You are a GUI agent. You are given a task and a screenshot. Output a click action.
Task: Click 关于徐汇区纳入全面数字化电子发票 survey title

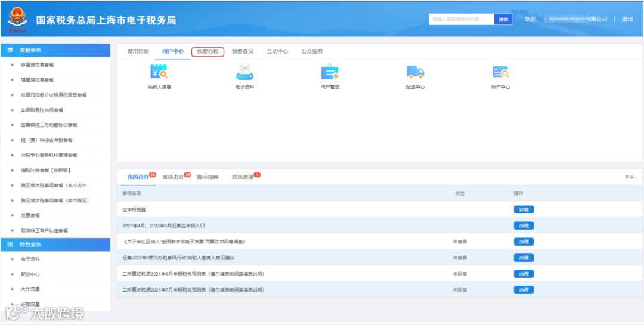click(x=184, y=242)
